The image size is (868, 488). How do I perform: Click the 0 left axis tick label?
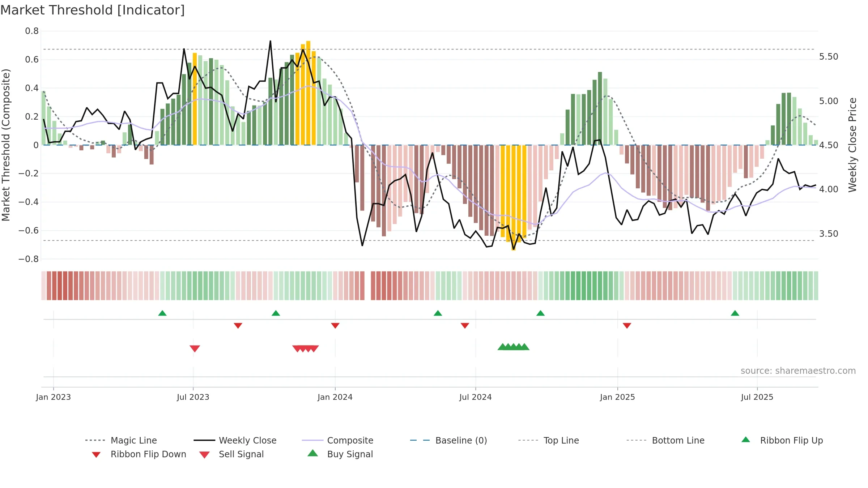(36, 145)
